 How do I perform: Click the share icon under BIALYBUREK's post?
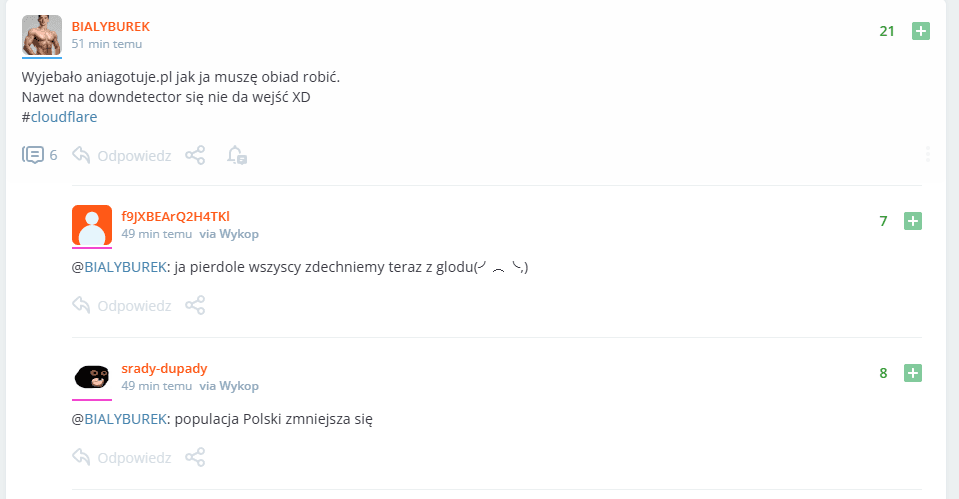pos(195,155)
